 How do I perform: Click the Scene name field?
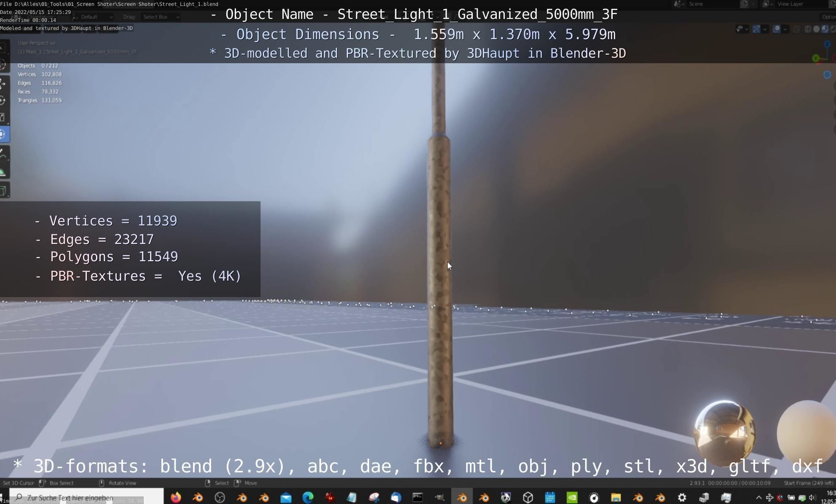(x=712, y=4)
